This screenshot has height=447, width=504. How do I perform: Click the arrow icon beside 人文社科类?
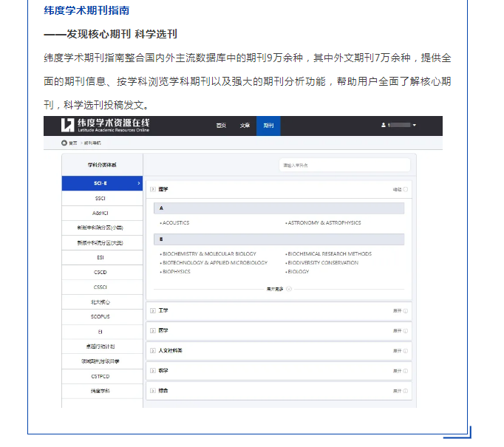point(153,351)
